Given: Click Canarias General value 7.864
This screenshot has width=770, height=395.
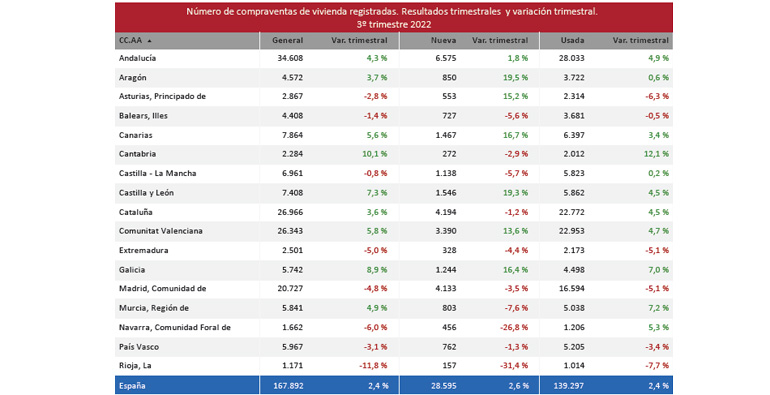Looking at the screenshot, I should pos(293,135).
